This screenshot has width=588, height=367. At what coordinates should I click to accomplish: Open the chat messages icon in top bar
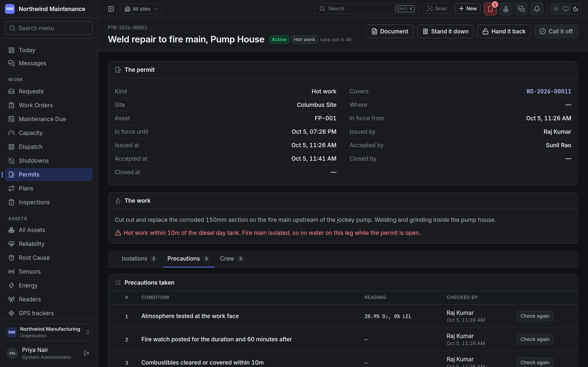tap(521, 9)
